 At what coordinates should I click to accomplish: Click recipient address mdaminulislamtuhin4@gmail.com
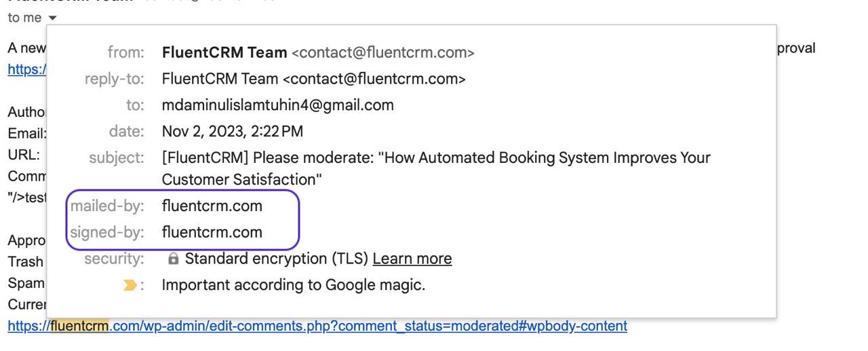click(277, 105)
